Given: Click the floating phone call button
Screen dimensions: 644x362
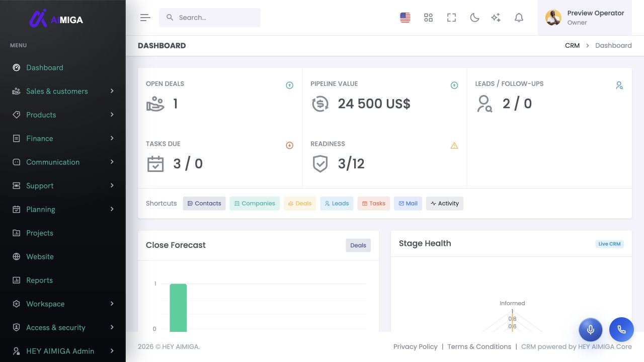Looking at the screenshot, I should coord(621,330).
